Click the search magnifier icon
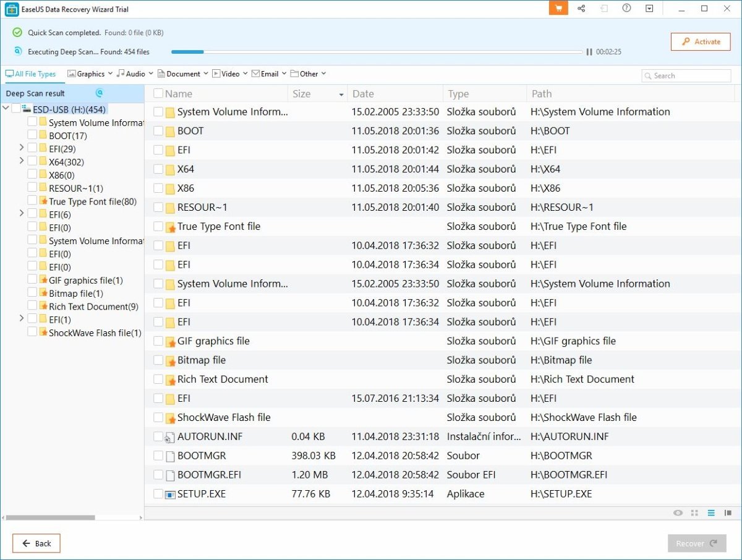The height and width of the screenshot is (560, 742). pos(649,76)
